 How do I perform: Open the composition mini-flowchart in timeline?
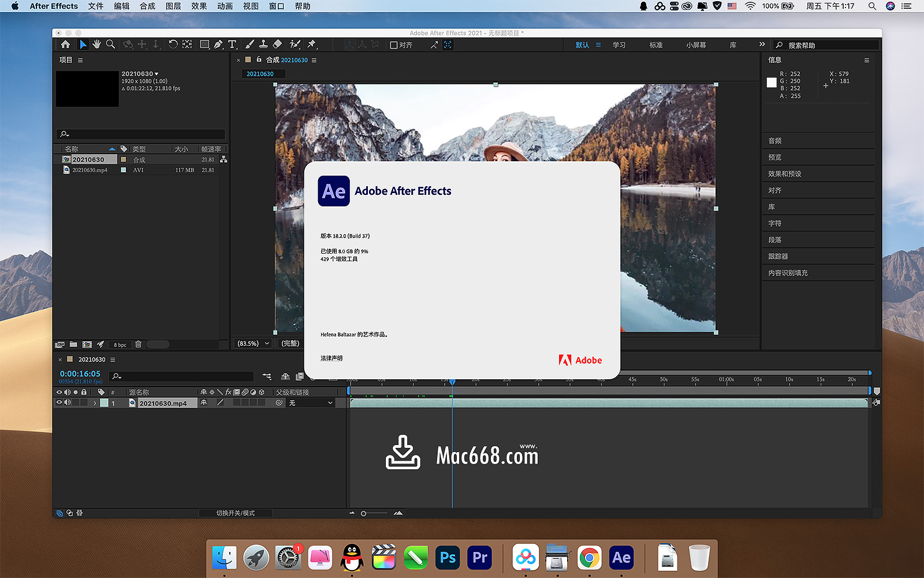click(267, 376)
